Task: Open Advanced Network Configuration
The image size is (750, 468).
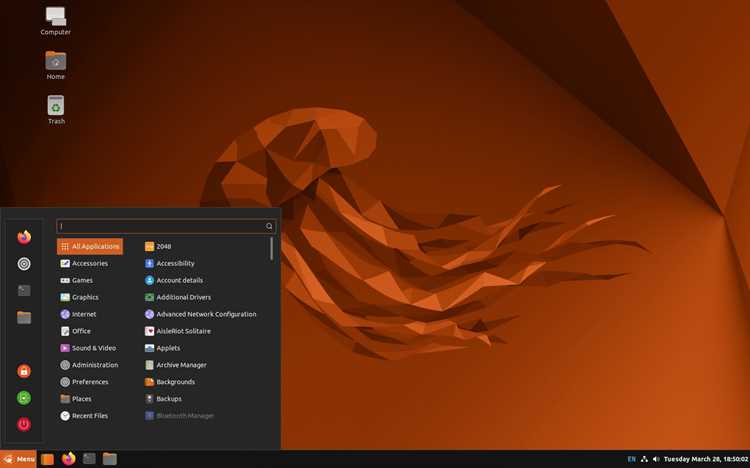Action: coord(200,314)
